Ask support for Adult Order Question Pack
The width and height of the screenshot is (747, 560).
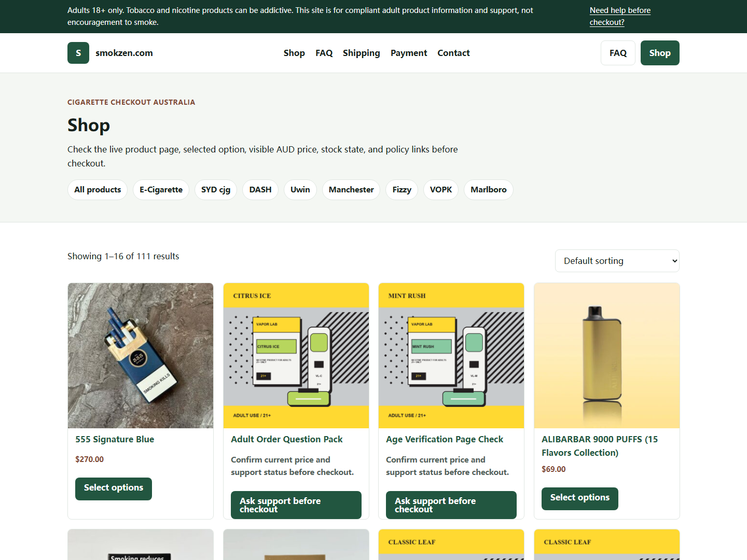point(296,505)
